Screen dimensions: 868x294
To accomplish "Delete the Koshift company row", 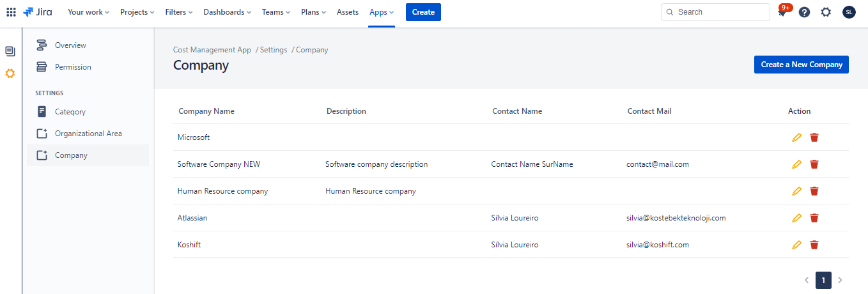I will pos(814,245).
